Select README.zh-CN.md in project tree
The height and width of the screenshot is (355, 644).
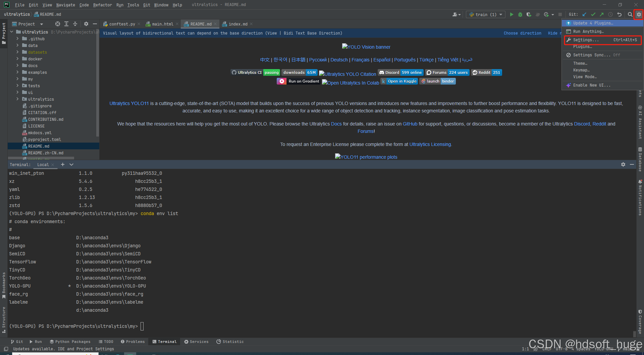pyautogui.click(x=46, y=153)
